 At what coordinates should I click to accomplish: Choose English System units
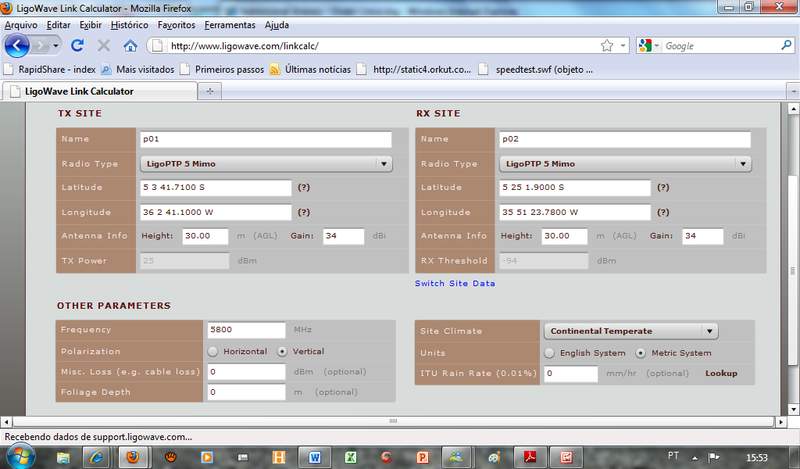pyautogui.click(x=549, y=353)
